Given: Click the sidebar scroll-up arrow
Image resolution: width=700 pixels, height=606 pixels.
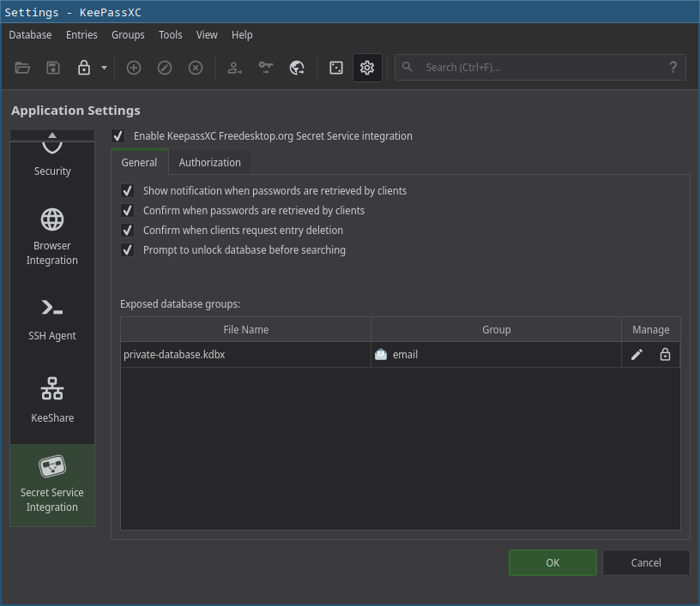Looking at the screenshot, I should click(52, 135).
